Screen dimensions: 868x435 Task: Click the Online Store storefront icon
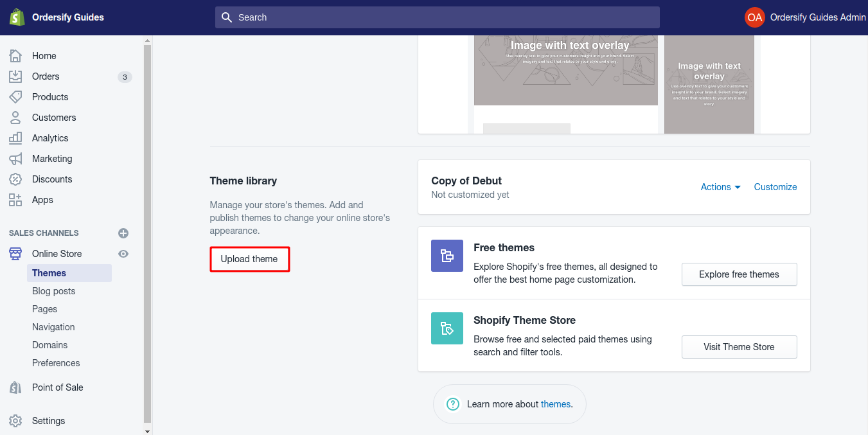tap(15, 254)
